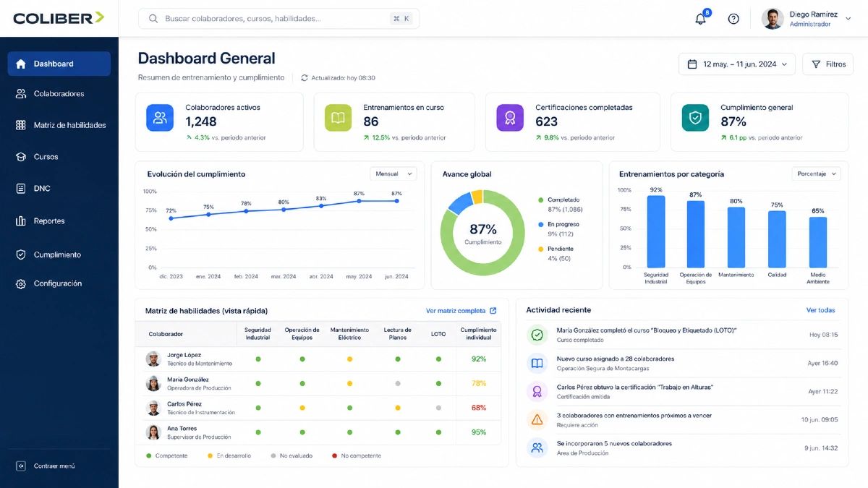Image resolution: width=868 pixels, height=488 pixels.
Task: Open the Configuración sidebar item
Action: [x=59, y=284]
